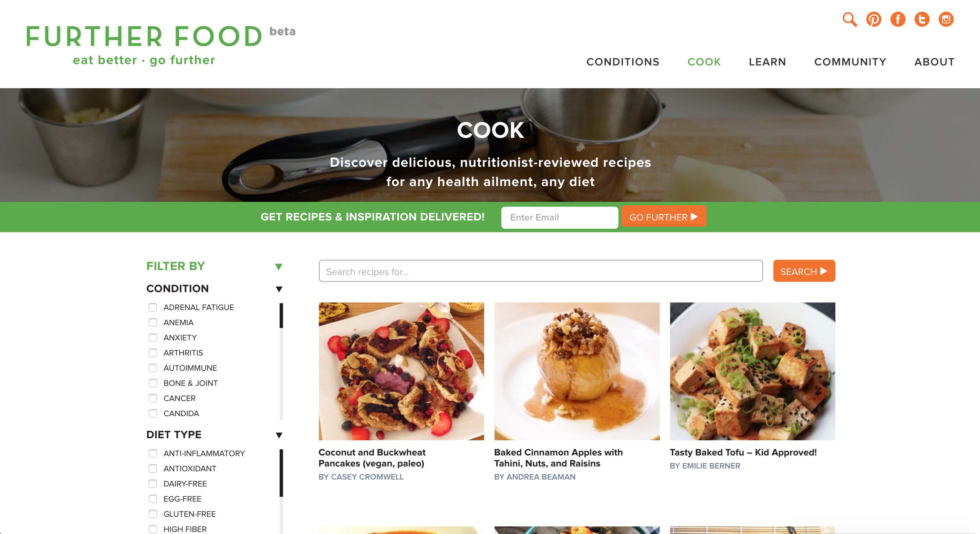Enable the Gluten-Free diet filter

[x=153, y=514]
